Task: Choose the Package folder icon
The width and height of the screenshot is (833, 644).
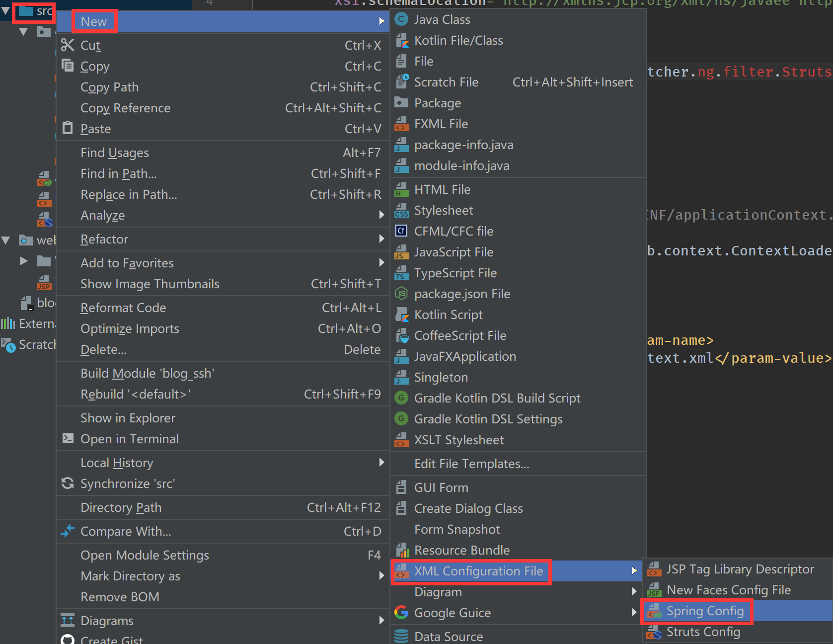Action: pyautogui.click(x=401, y=102)
